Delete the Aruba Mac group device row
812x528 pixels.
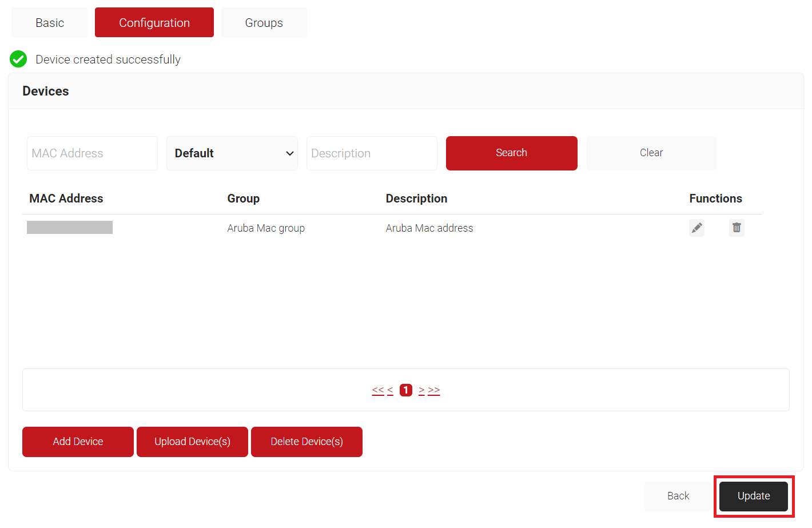737,228
